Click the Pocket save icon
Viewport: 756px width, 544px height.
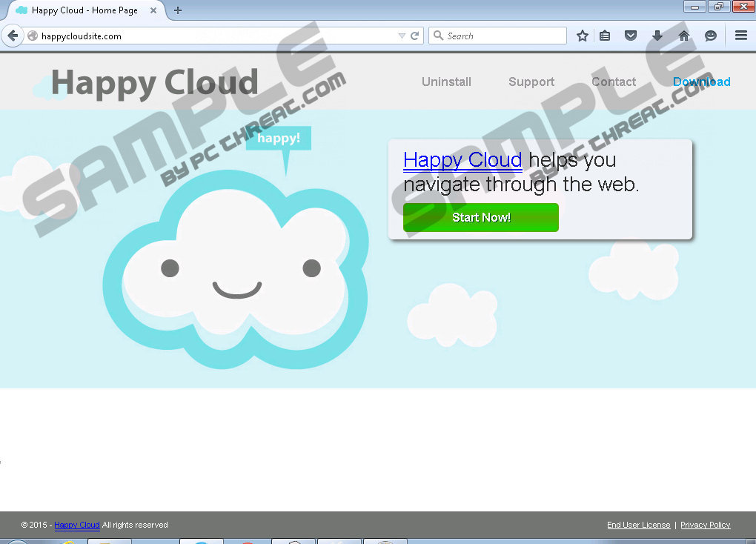tap(631, 36)
